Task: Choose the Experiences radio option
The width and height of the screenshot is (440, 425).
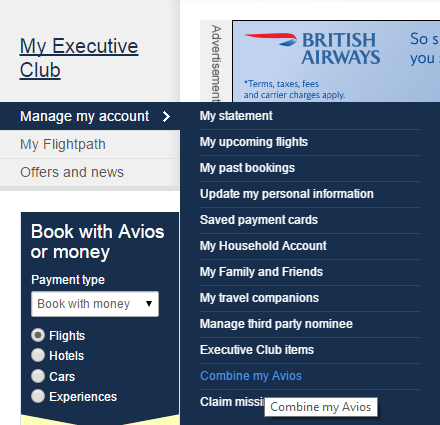Action: click(38, 396)
